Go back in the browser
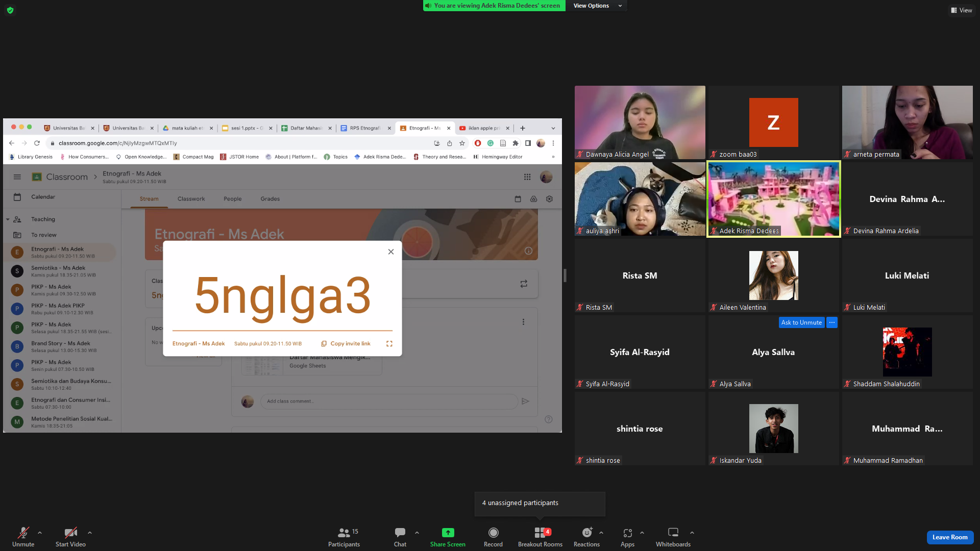Screen dimensions: 980x551 [12, 143]
